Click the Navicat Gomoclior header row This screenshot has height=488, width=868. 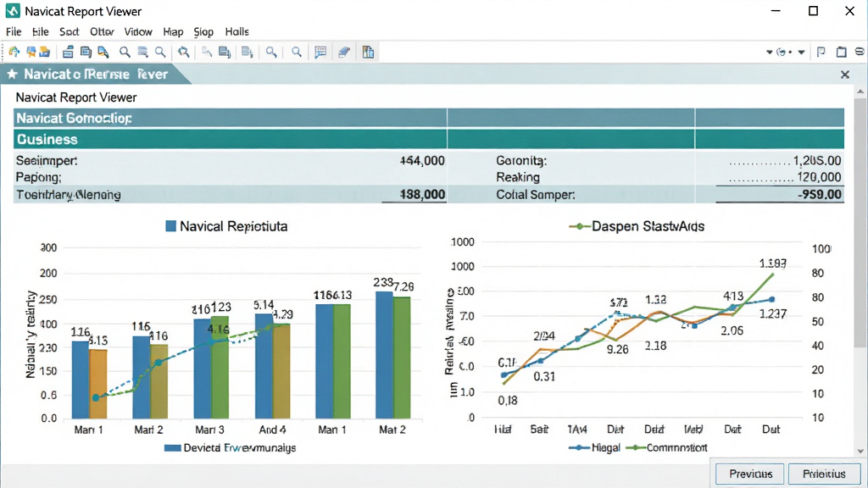429,118
